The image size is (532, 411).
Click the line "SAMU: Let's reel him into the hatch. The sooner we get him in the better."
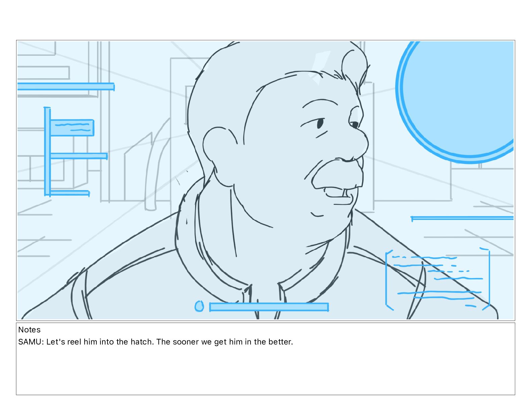156,342
